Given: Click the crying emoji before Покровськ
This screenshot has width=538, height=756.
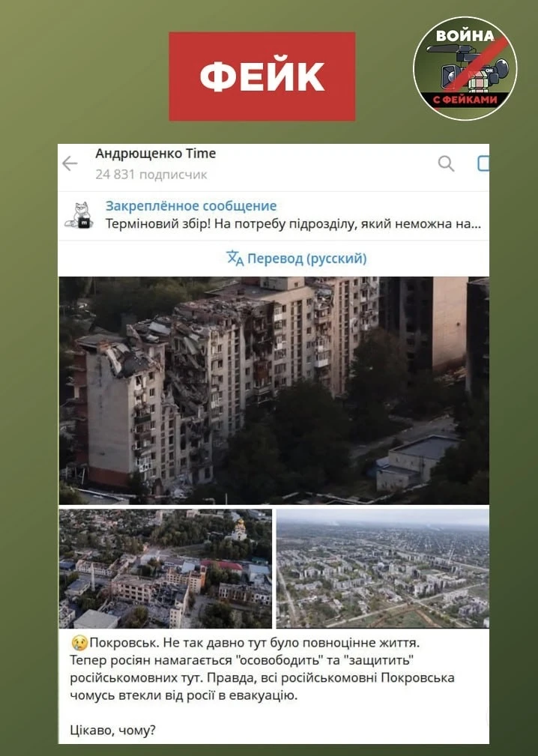Looking at the screenshot, I should coord(79,643).
